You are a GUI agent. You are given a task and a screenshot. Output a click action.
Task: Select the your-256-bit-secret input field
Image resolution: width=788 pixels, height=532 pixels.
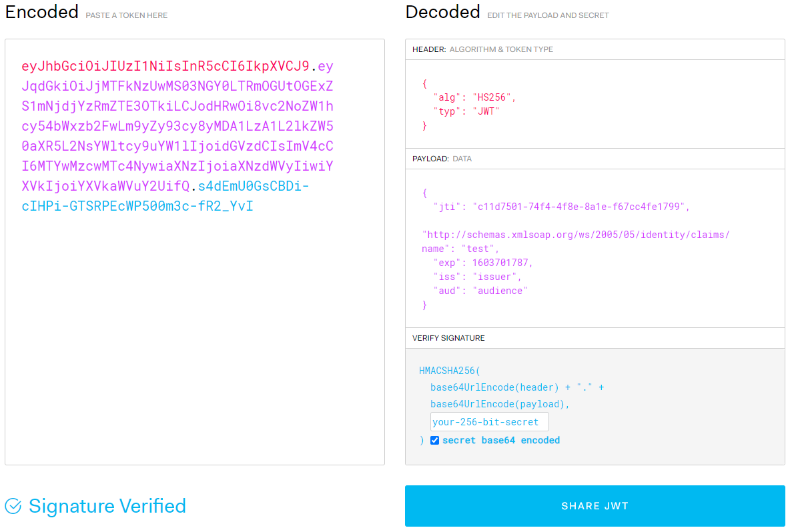pyautogui.click(x=489, y=421)
